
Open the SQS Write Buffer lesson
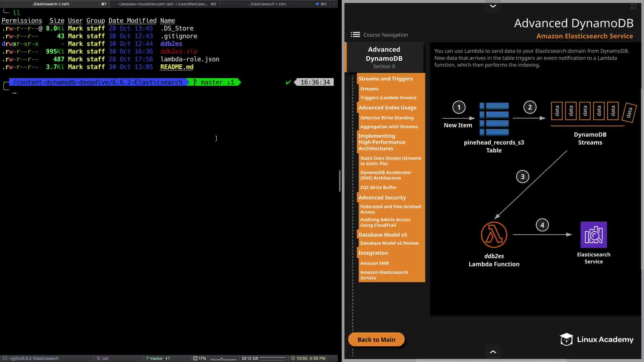pyautogui.click(x=378, y=187)
